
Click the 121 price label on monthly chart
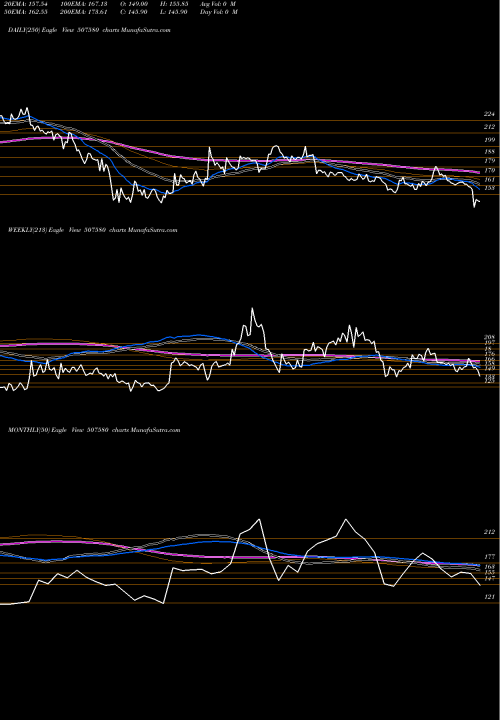[x=489, y=596]
